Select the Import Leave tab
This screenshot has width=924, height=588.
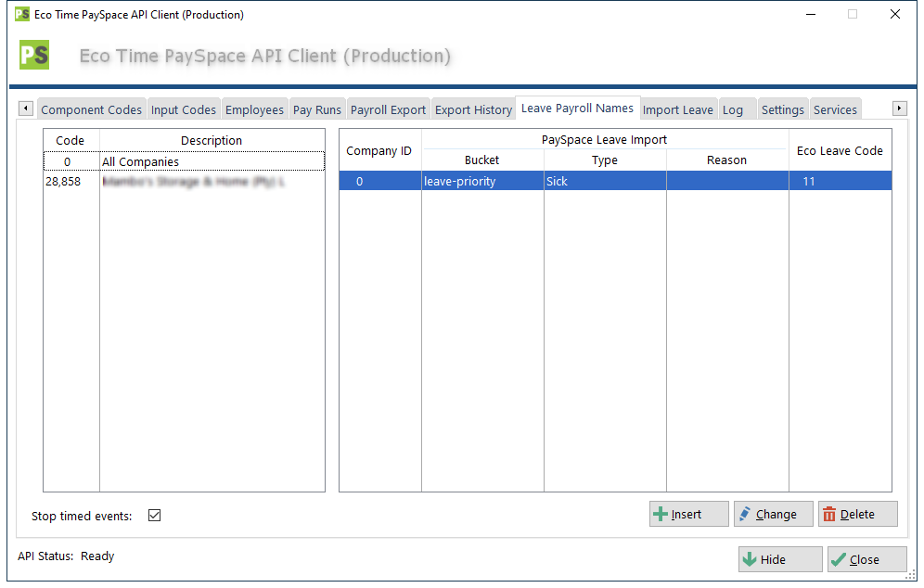[x=677, y=109]
